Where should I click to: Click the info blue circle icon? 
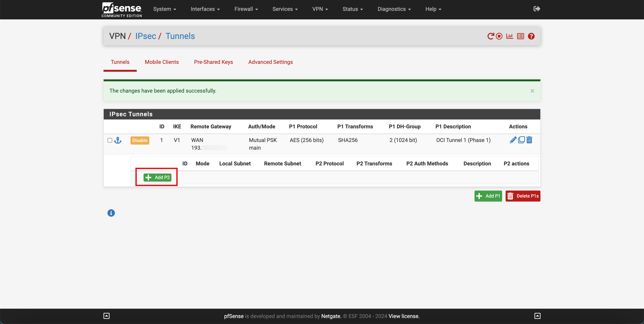(x=111, y=213)
